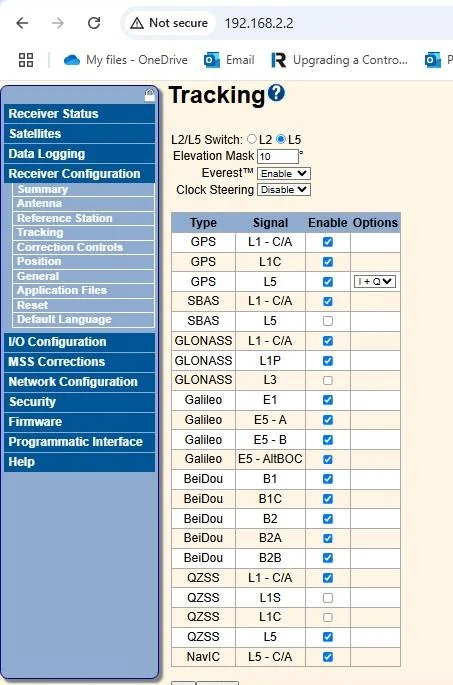This screenshot has width=453, height=685.
Task: Collapse the Receiver Configuration menu
Action: click(80, 174)
